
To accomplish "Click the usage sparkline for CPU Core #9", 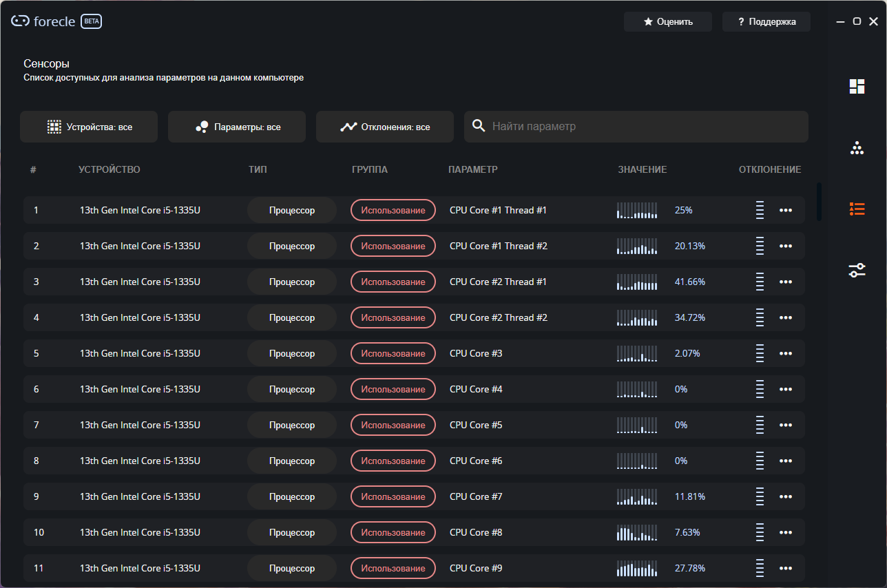I will (x=637, y=568).
